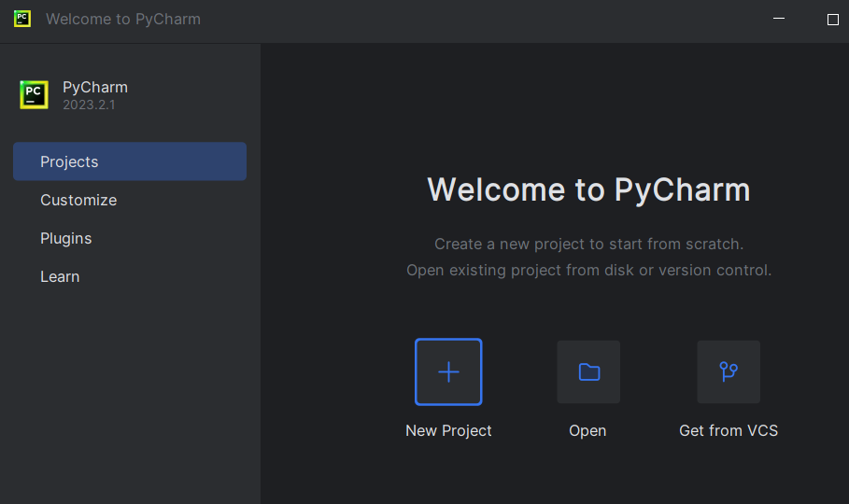Image resolution: width=849 pixels, height=504 pixels.
Task: Click 'Create a new project' description text
Action: (x=588, y=245)
